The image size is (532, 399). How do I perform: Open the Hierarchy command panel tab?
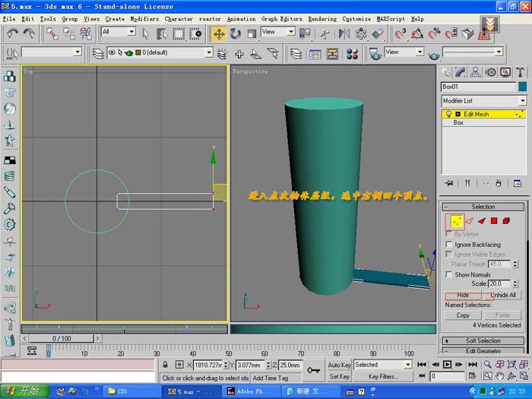475,72
